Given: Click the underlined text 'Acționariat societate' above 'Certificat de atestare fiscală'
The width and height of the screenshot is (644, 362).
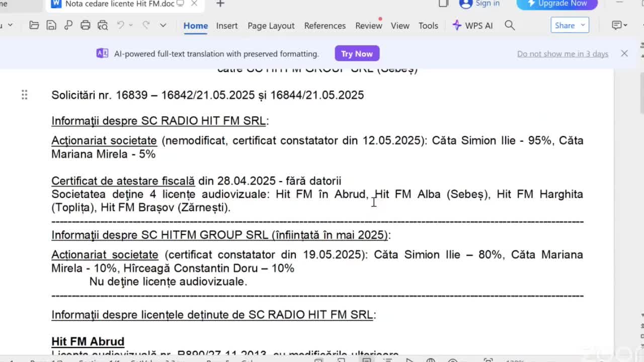Looking at the screenshot, I should pyautogui.click(x=104, y=141).
